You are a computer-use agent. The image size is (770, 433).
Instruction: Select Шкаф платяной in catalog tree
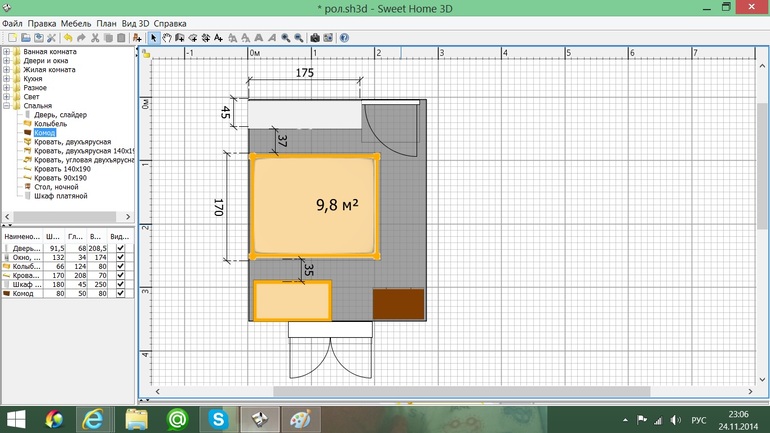60,196
